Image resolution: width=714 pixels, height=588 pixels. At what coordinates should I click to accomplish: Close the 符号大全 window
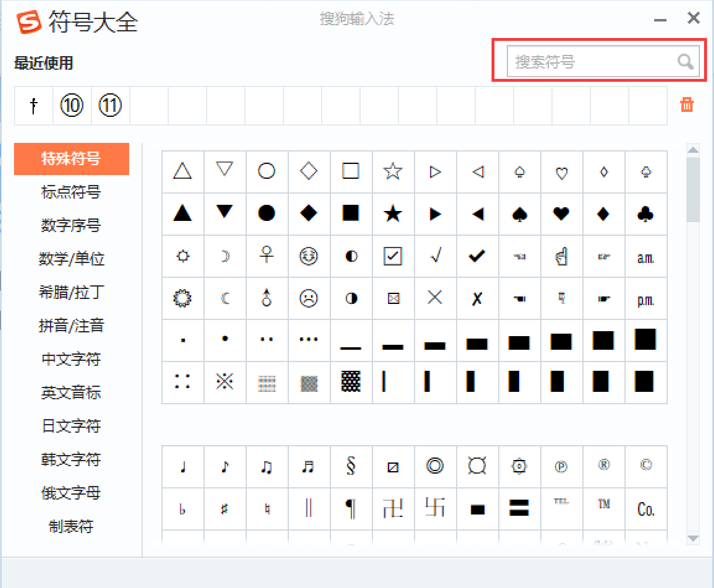coord(693,18)
